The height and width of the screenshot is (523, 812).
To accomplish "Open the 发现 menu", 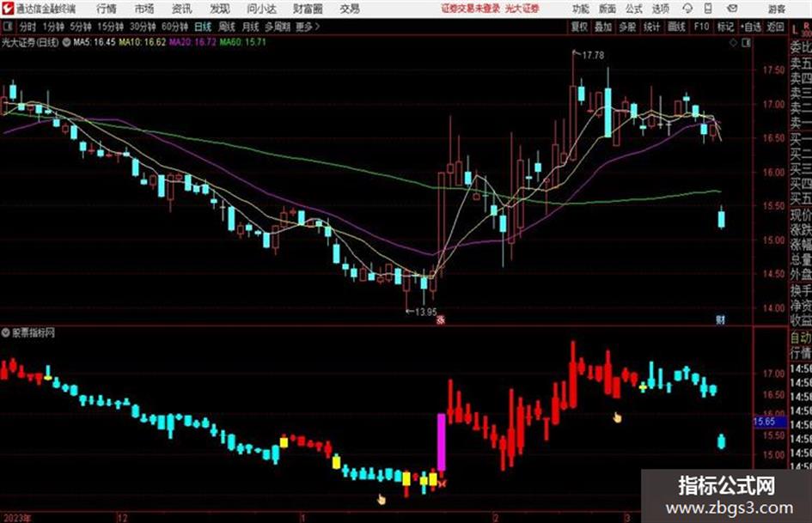I will [x=220, y=9].
